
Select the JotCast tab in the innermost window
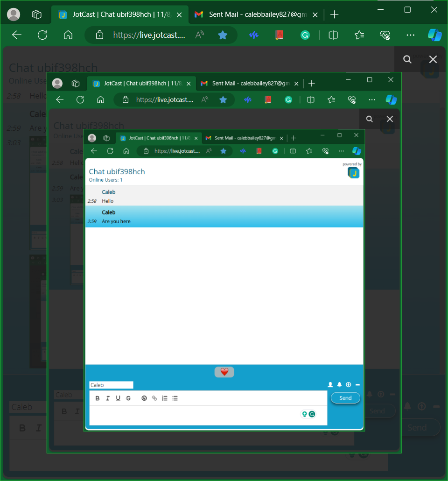[x=159, y=138]
